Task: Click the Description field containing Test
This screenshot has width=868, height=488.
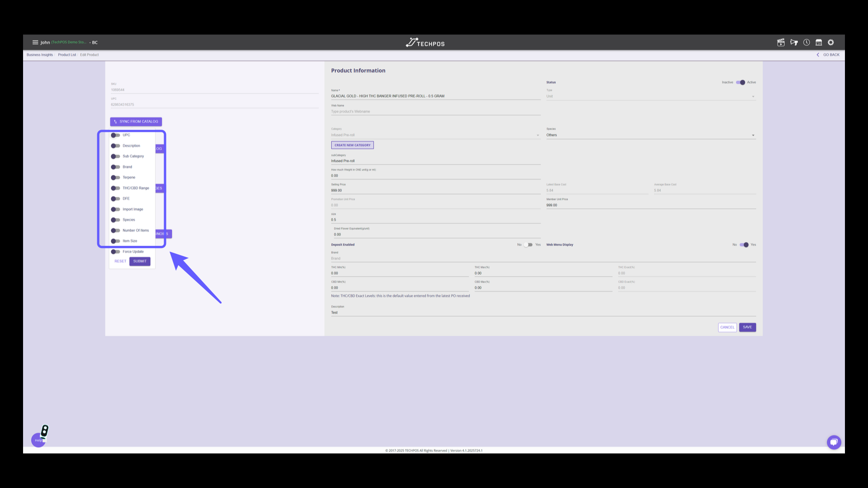Action: (543, 313)
